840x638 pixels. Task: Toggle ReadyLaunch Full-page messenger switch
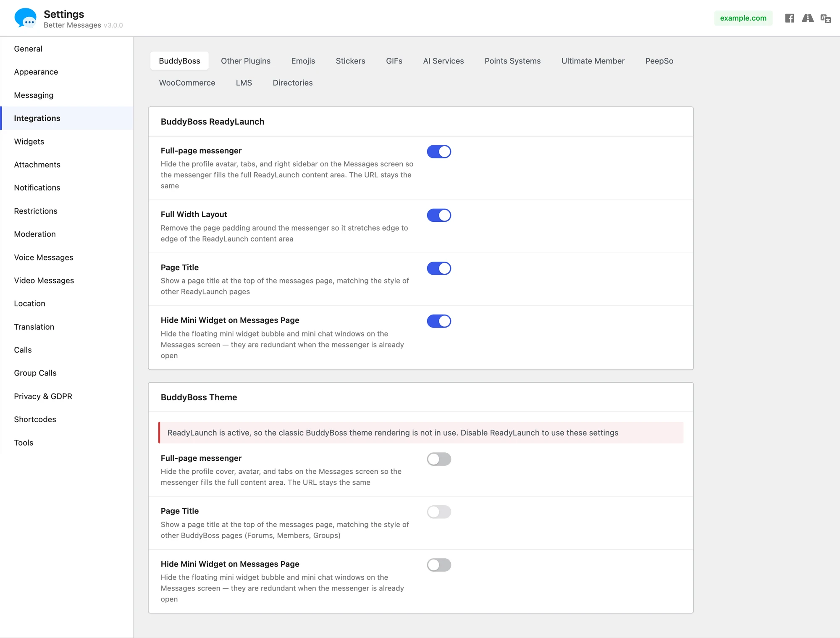point(439,152)
